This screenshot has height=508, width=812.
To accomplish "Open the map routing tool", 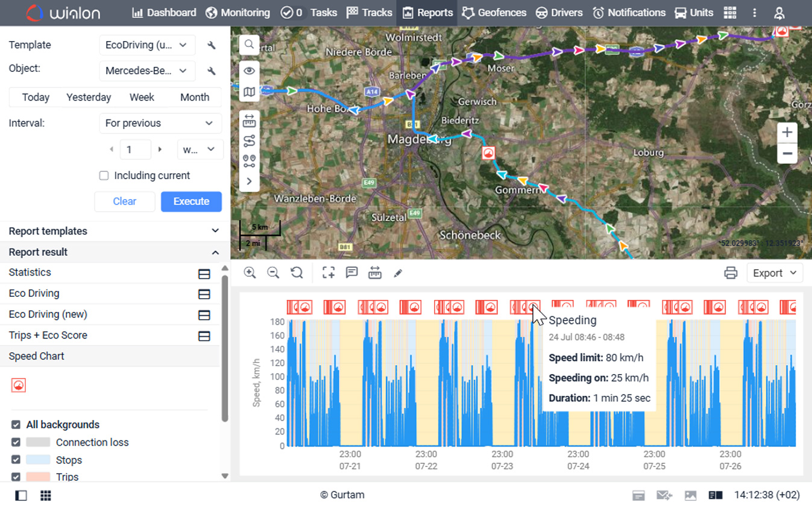I will (x=249, y=141).
